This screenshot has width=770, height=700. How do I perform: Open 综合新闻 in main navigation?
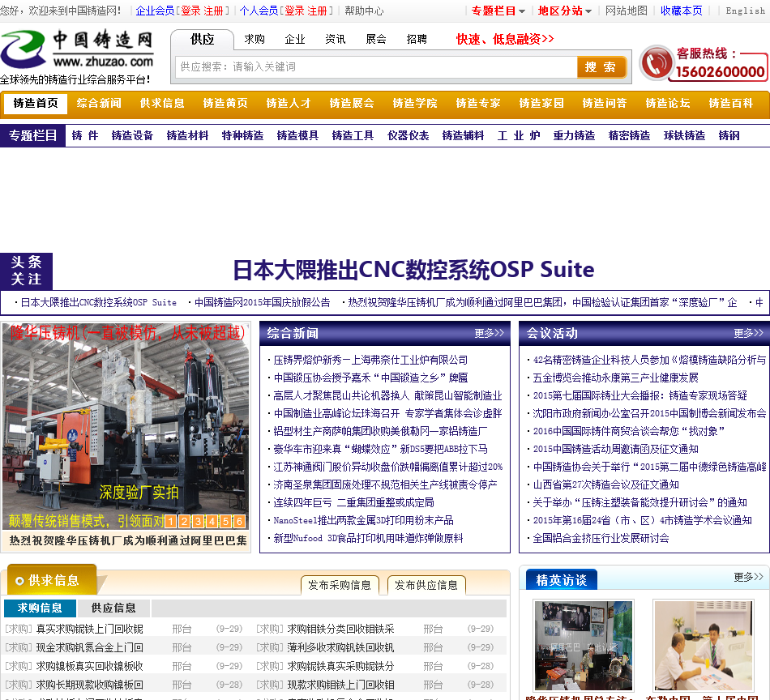[99, 103]
